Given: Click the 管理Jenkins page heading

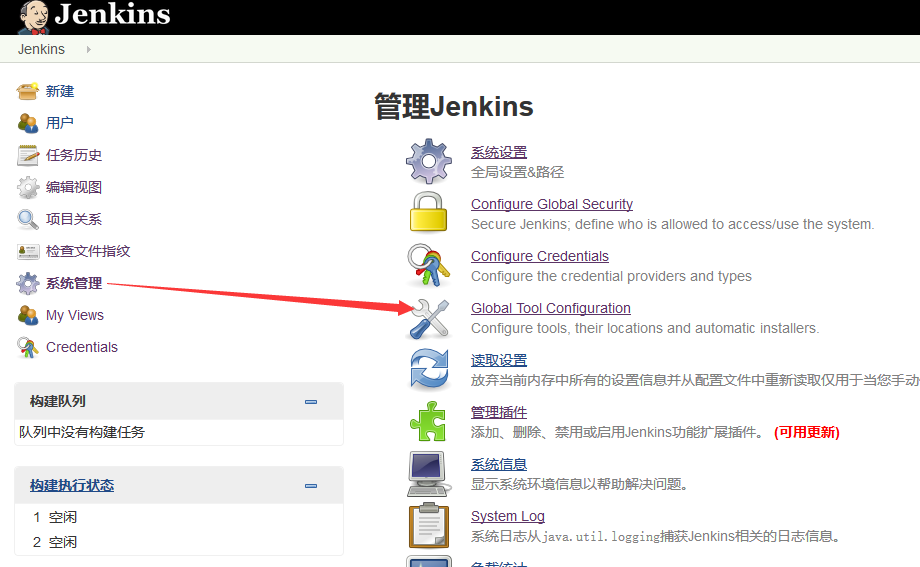Looking at the screenshot, I should click(454, 107).
